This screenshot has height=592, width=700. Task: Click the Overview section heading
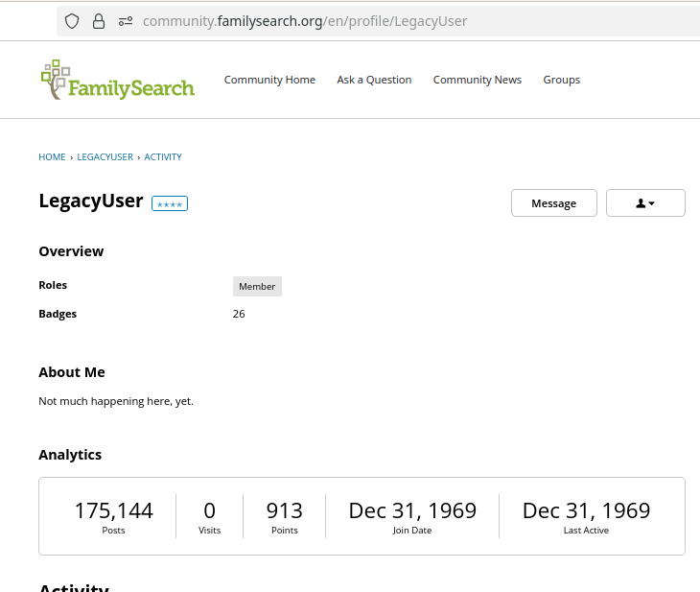[71, 251]
